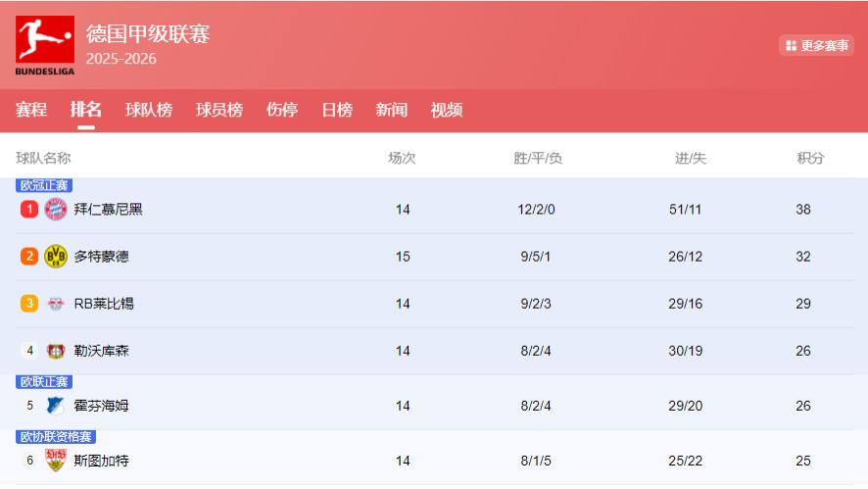Click the 欧协联资格赛 zone label
868x489 pixels.
56,436
